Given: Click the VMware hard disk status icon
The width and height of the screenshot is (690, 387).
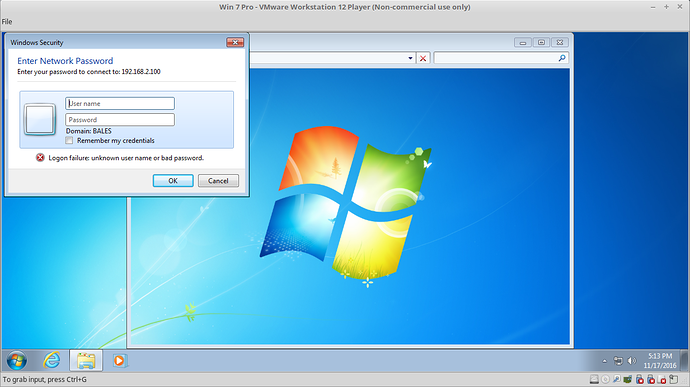Looking at the screenshot, I should 594,379.
